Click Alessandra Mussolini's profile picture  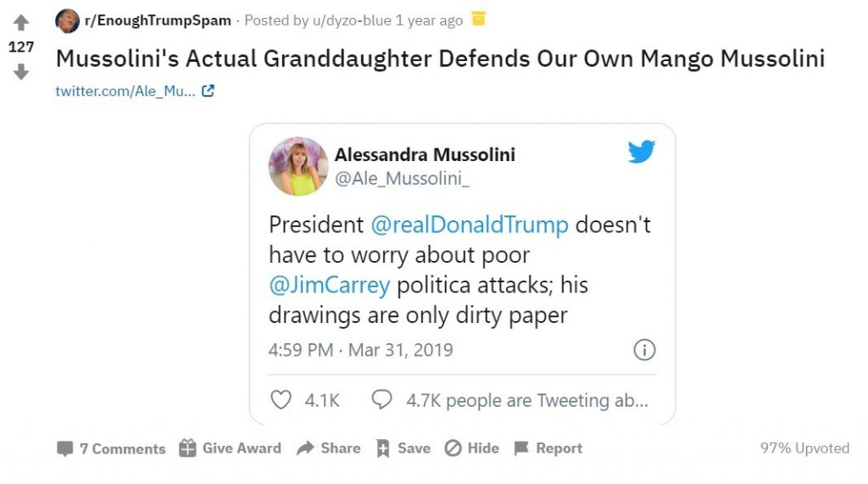pos(298,165)
